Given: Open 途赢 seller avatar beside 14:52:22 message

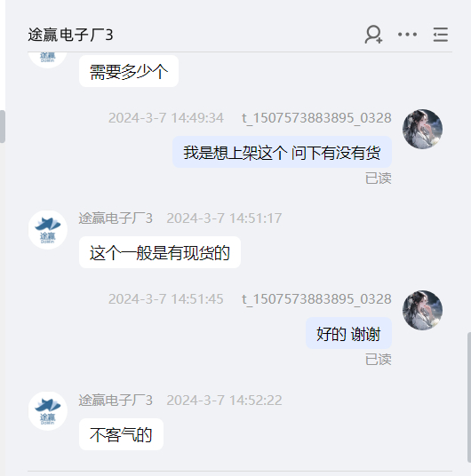Looking at the screenshot, I should (x=48, y=411).
